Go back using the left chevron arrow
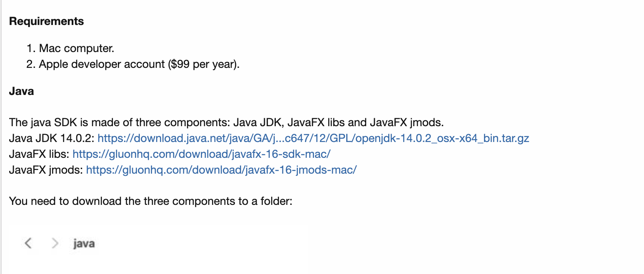The width and height of the screenshot is (644, 274). pyautogui.click(x=28, y=243)
